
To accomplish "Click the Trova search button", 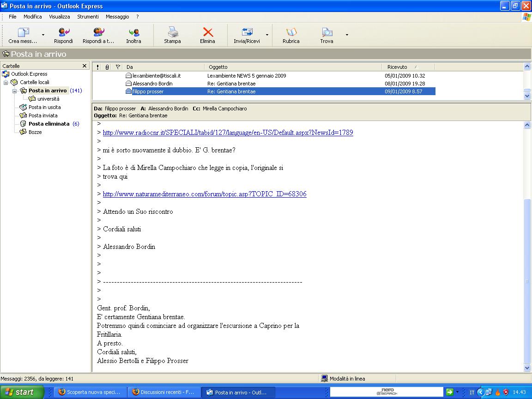I will click(x=327, y=35).
